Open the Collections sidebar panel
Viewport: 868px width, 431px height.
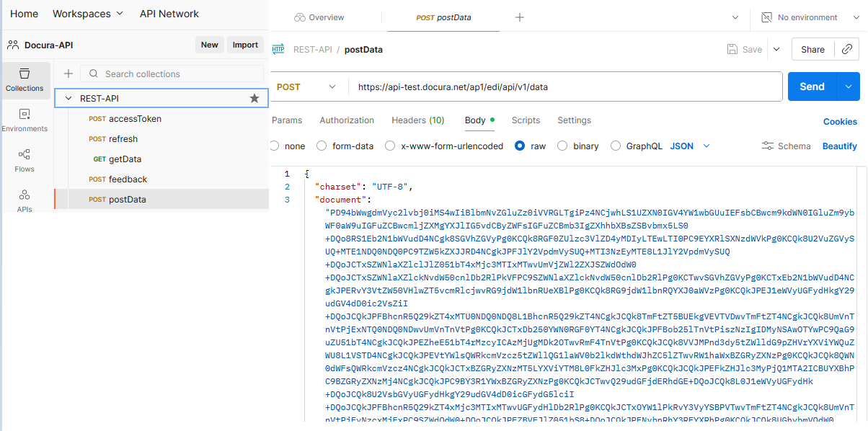pos(25,80)
